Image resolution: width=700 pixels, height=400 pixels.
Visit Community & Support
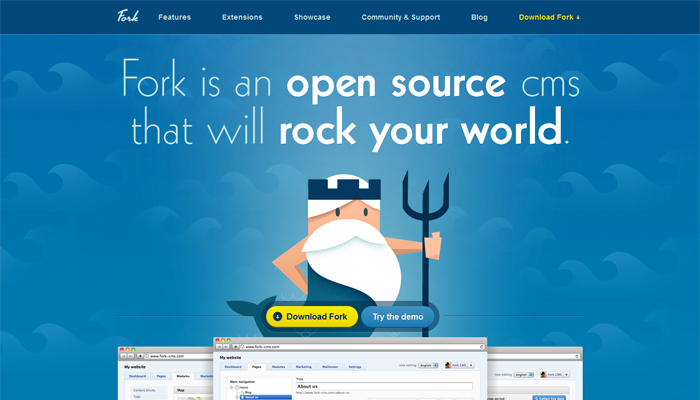(x=401, y=17)
